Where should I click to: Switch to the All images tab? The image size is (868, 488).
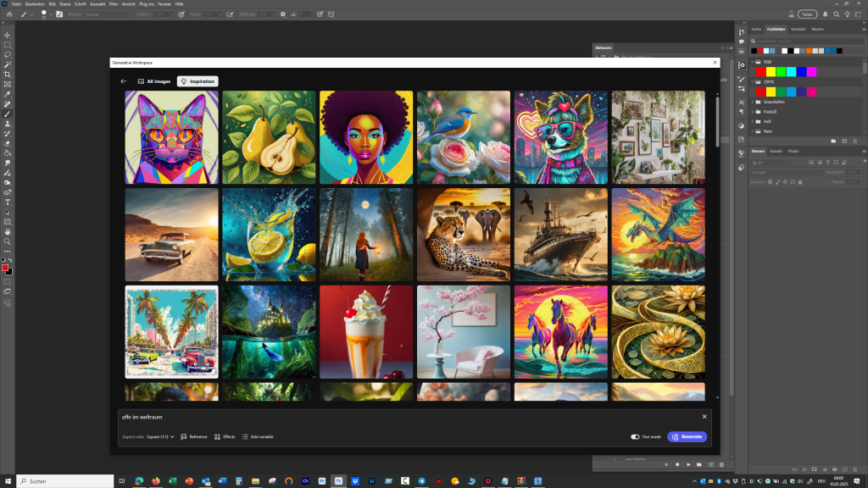154,81
